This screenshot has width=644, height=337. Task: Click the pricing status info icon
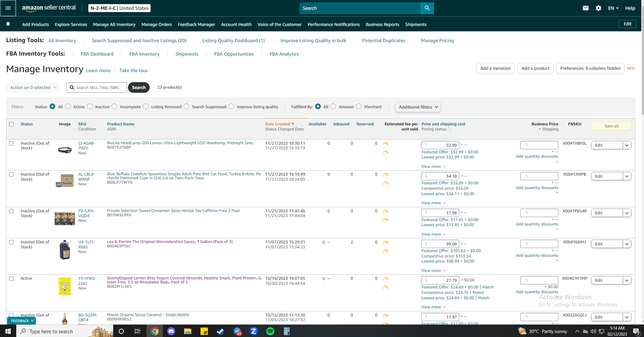[449, 130]
